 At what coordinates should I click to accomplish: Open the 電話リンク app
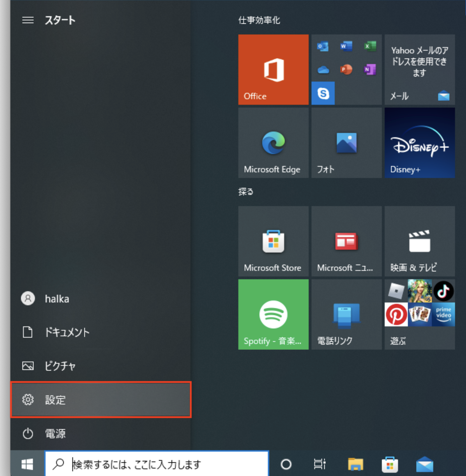coord(346,314)
